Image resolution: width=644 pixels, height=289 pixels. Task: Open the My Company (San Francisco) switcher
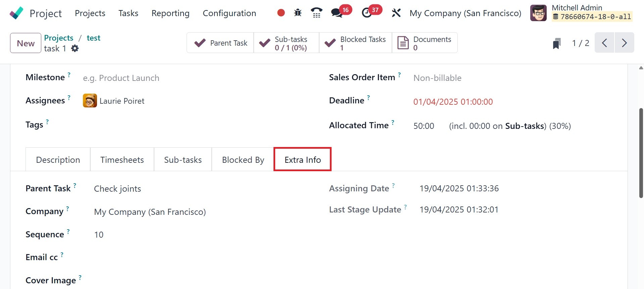pos(465,13)
